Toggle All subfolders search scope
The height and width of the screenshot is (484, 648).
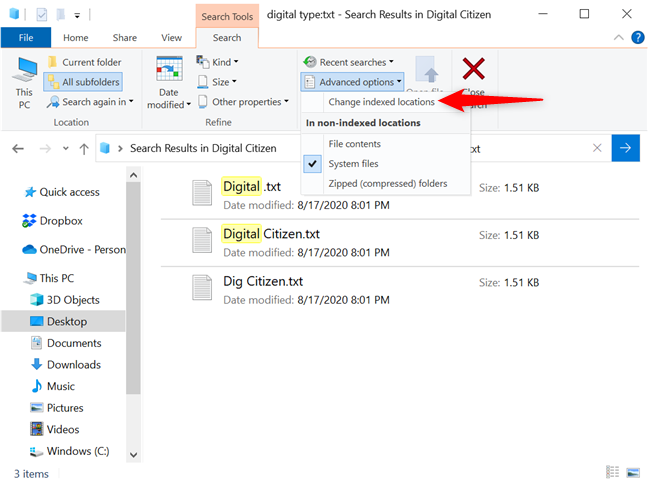point(83,82)
